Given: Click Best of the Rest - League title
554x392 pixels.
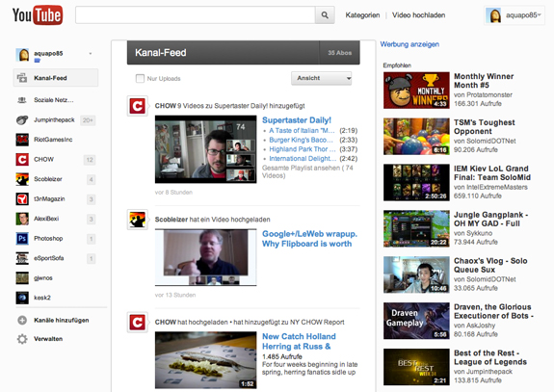Looking at the screenshot, I should click(490, 357).
